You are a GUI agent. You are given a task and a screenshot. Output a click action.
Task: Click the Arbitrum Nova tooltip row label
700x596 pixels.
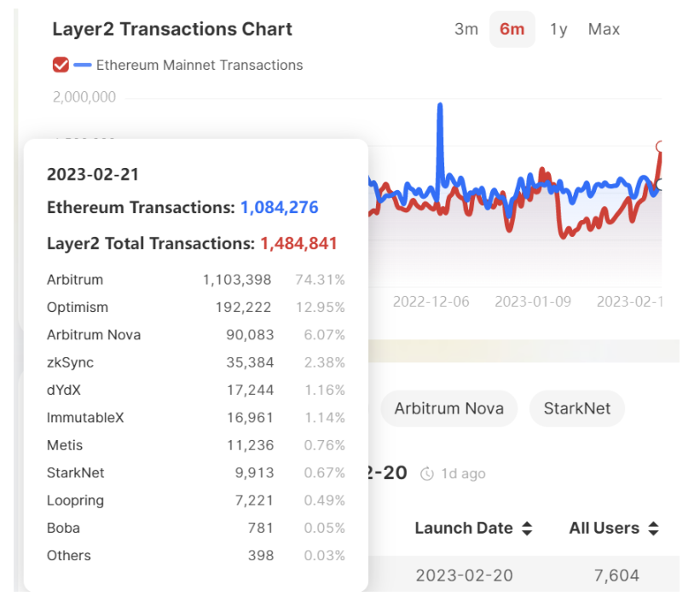pos(94,335)
